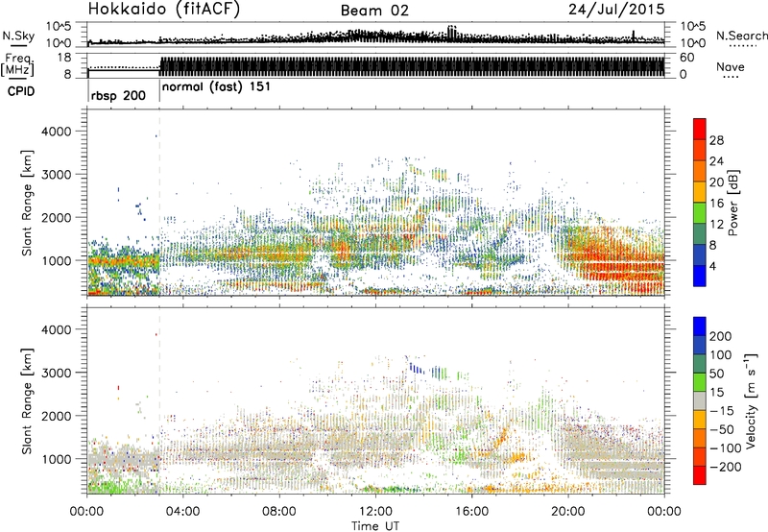The height and width of the screenshot is (532, 768).
Task: Click the '12' power colorbar label
Action: tap(716, 225)
